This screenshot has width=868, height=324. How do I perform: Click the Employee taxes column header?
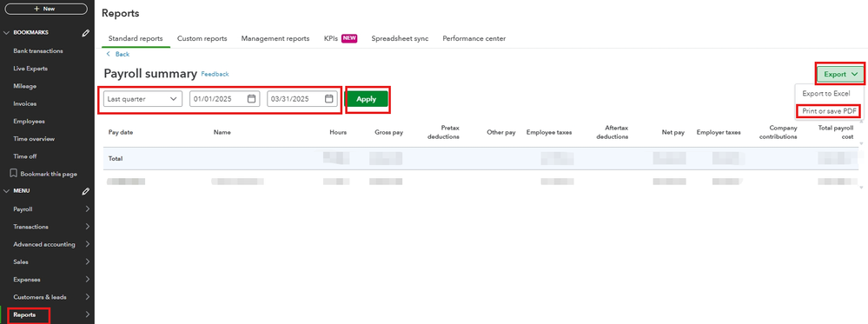549,132
